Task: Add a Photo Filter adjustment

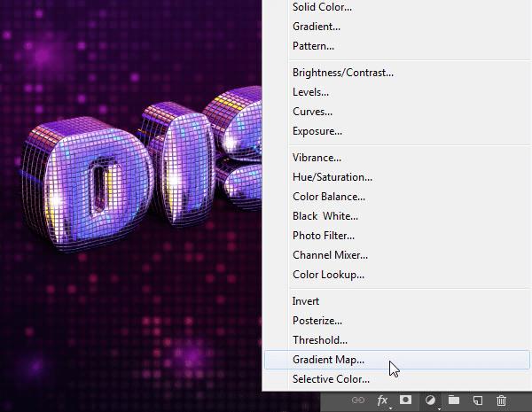Action: (324, 236)
